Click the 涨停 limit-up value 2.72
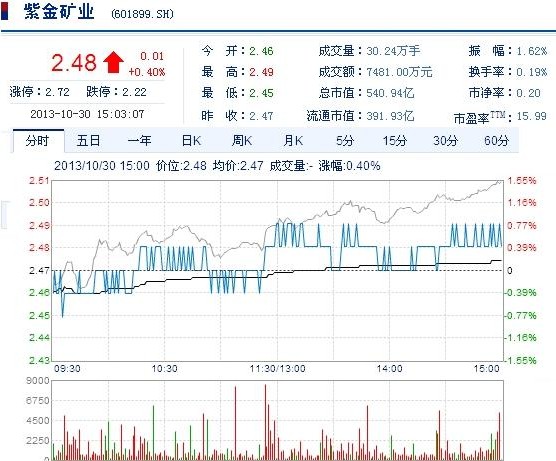The width and height of the screenshot is (556, 461). tap(57, 93)
